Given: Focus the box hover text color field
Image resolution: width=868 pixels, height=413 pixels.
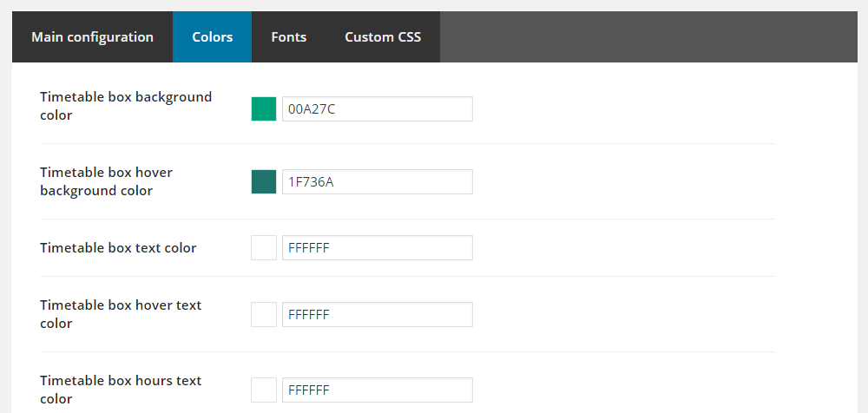Looking at the screenshot, I should tap(378, 315).
